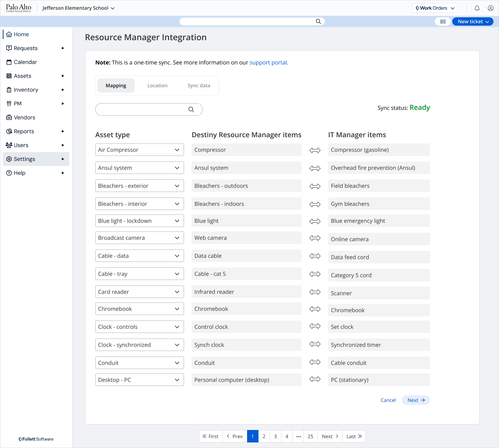Open the Work Orders product dropdown
The image size is (499, 448).
435,8
